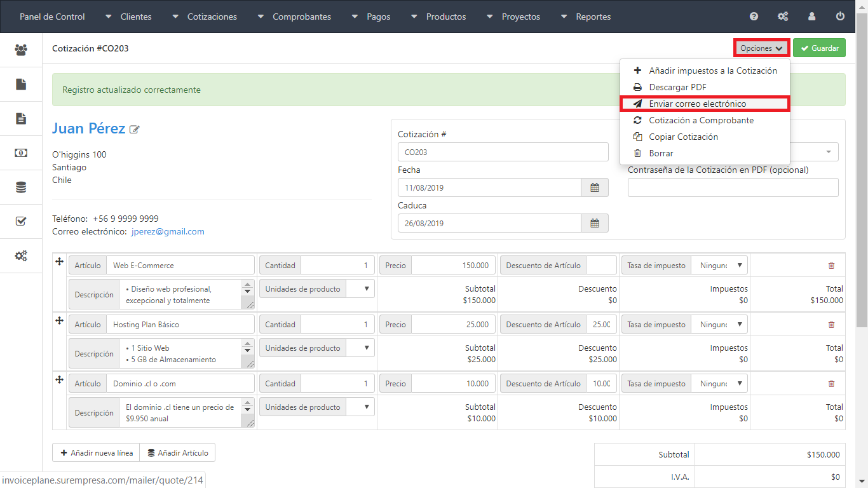The height and width of the screenshot is (488, 868).
Task: Click the PDF password input field
Action: tap(733, 187)
